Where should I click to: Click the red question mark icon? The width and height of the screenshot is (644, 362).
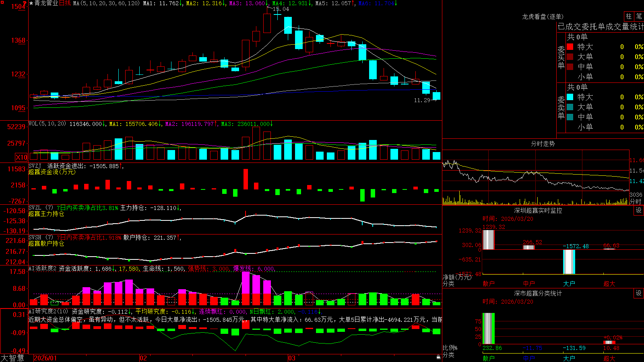pyautogui.click(x=25, y=3)
